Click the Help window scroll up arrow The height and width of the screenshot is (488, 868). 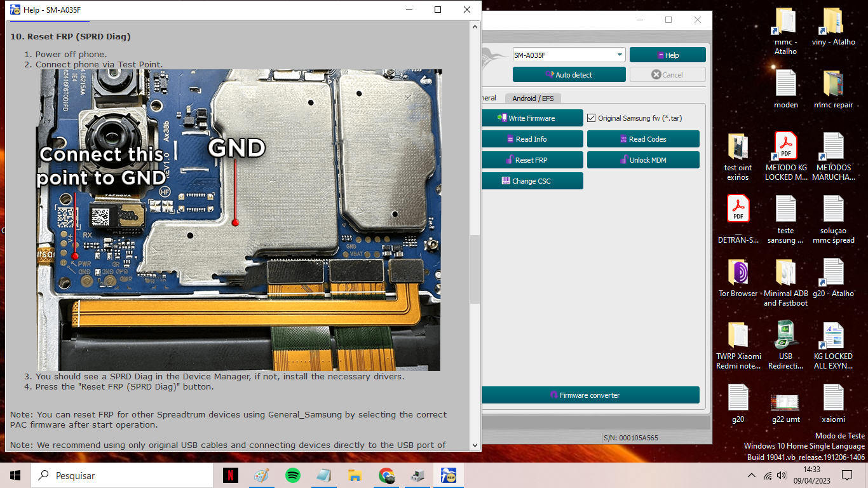pos(475,26)
